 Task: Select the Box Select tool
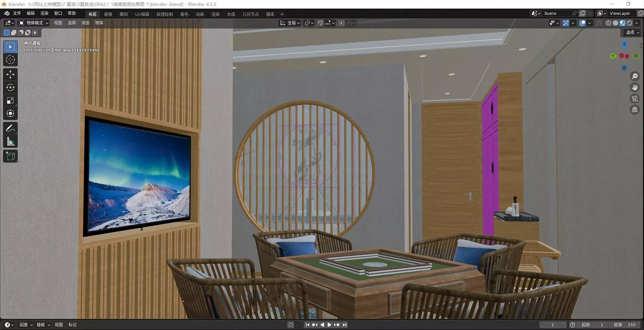tap(10, 47)
